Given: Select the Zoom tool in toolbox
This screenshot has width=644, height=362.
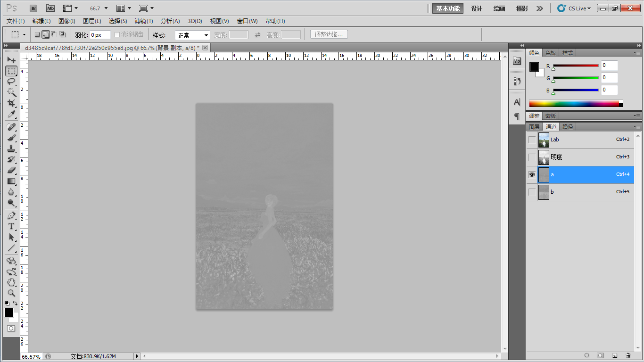Looking at the screenshot, I should coord(11,293).
